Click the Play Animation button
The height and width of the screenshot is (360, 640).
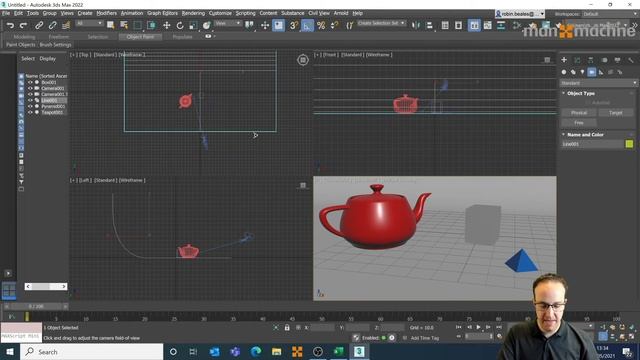478,327
